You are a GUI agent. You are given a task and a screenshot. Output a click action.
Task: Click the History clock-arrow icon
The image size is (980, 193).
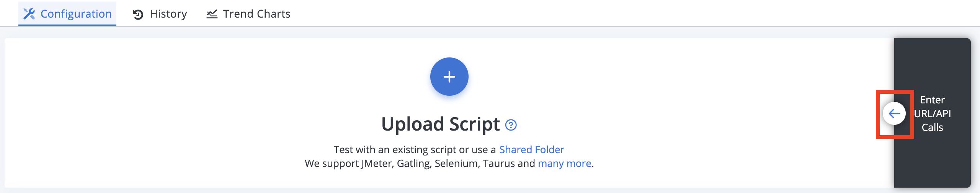pyautogui.click(x=138, y=15)
